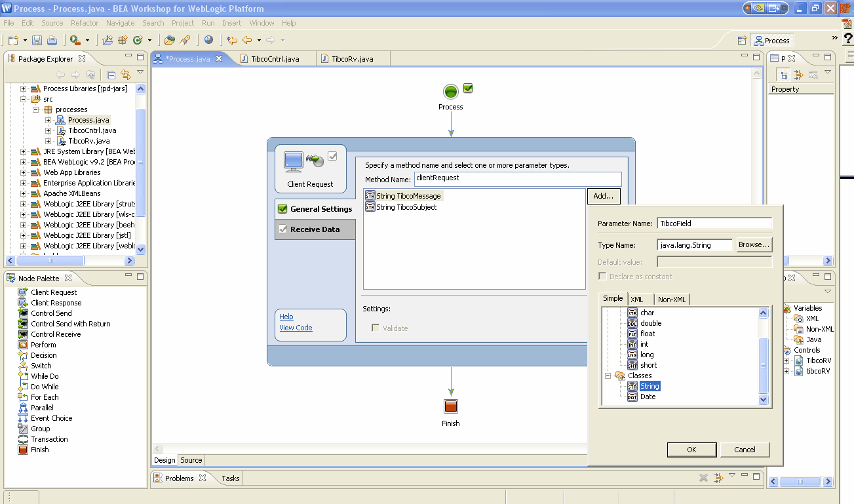Click the New wizard toolbar icon

tap(12, 40)
